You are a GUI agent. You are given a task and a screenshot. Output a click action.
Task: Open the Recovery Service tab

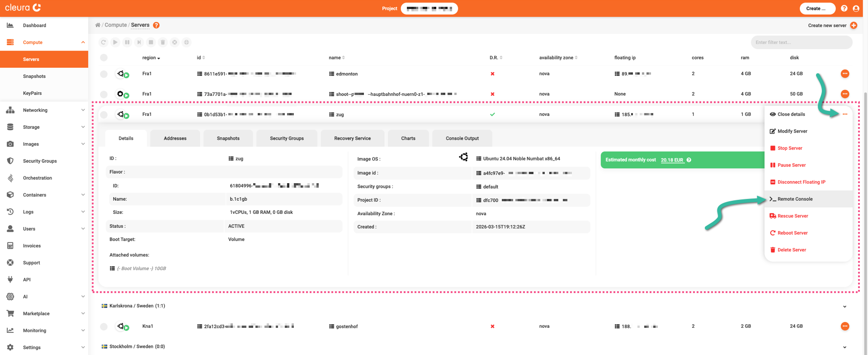(352, 138)
